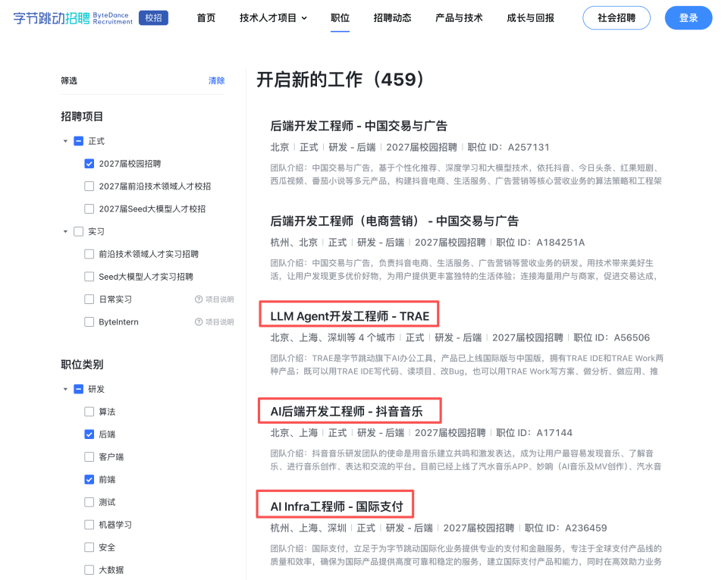The height and width of the screenshot is (580, 728).
Task: Open job AI后端开发工程师 - 抖音音乐
Action: click(x=347, y=412)
